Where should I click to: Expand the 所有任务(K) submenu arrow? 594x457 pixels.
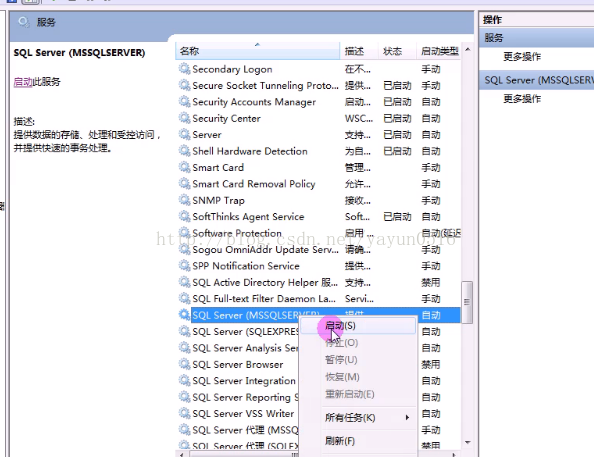point(407,418)
